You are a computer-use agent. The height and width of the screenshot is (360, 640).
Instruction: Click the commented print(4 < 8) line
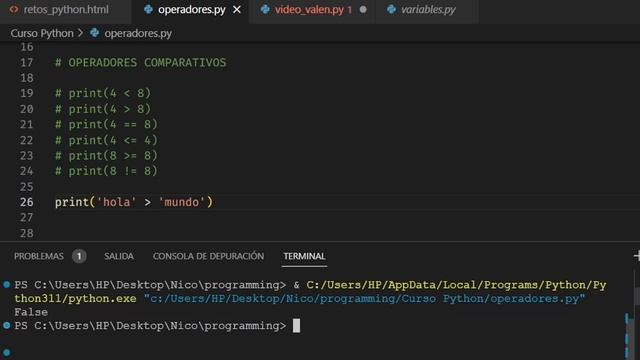103,93
